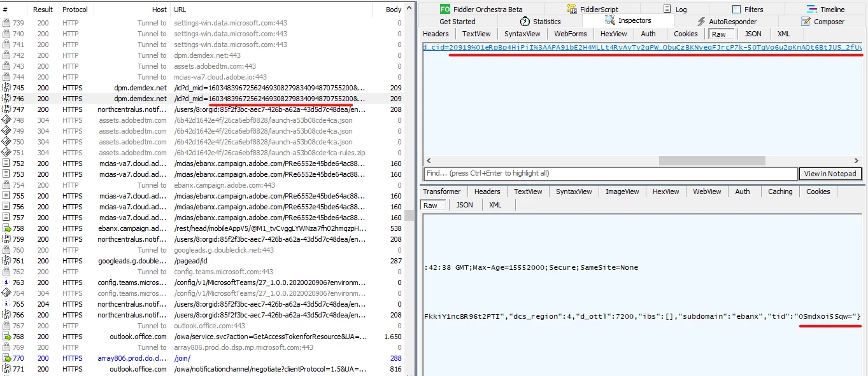Click the JSON icon of session 747

(x=6, y=109)
